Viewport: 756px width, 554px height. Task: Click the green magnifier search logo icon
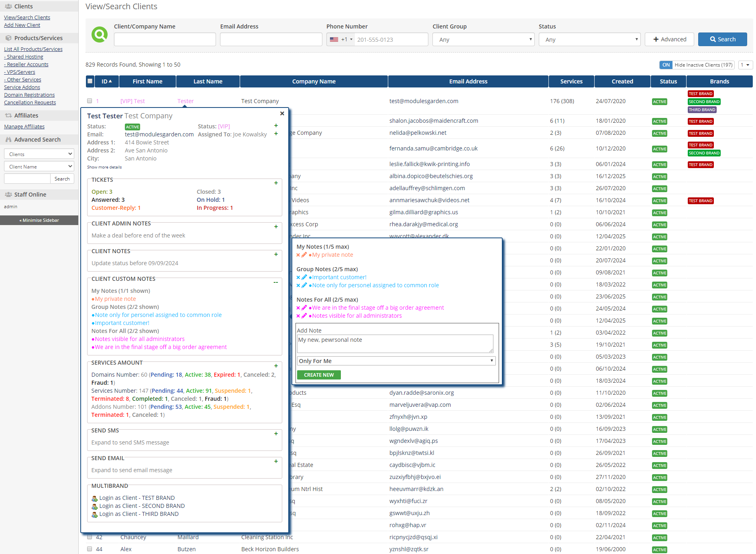[x=100, y=34]
